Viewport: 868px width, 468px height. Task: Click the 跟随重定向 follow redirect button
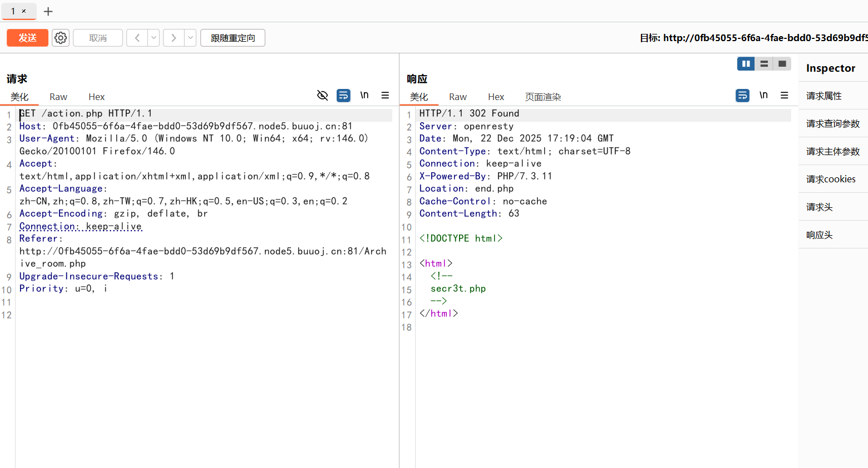point(233,38)
